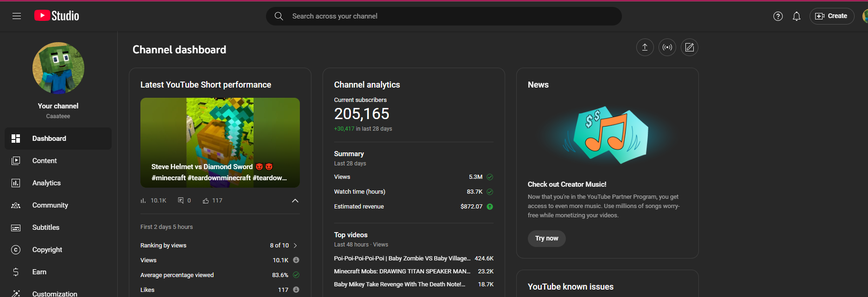Click the Caaateee channel name
The height and width of the screenshot is (297, 868).
pos(58,116)
